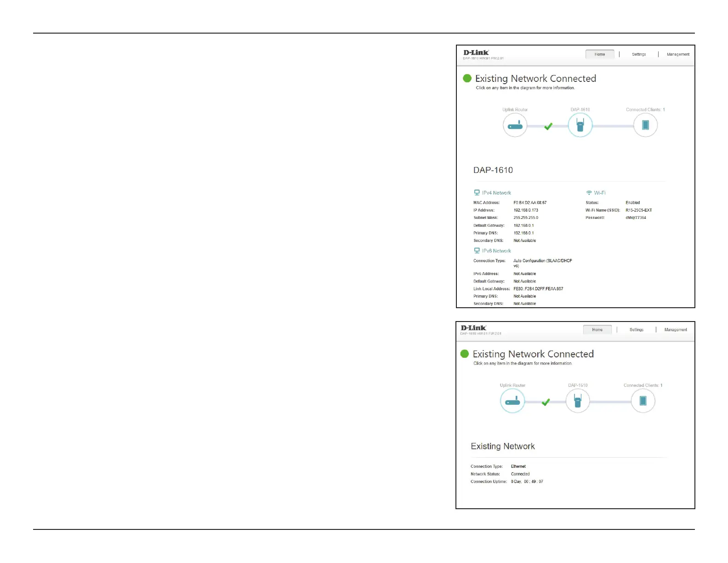Click the MAC address value F0:B4:D2:AA:08:67
Viewport: 728px width, 563px height.
point(530,202)
